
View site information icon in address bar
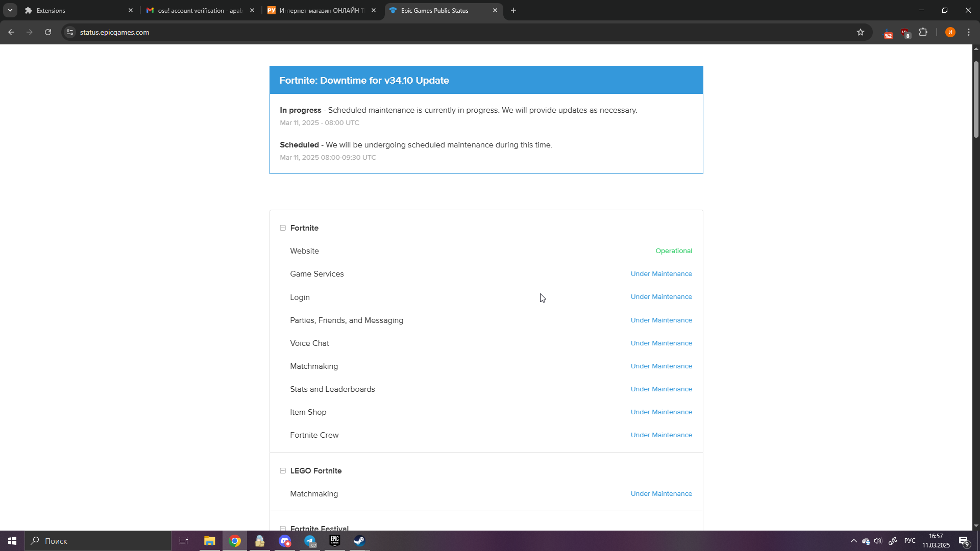(70, 32)
